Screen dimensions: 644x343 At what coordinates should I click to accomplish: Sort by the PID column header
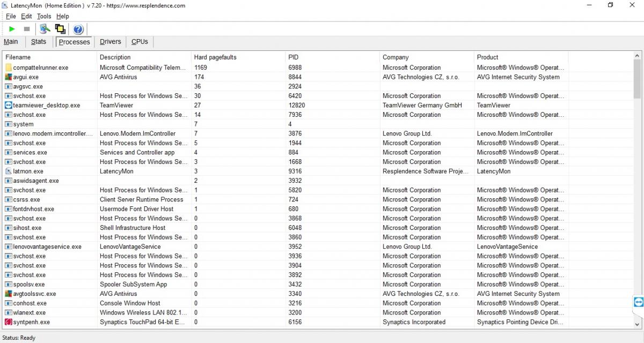[333, 57]
